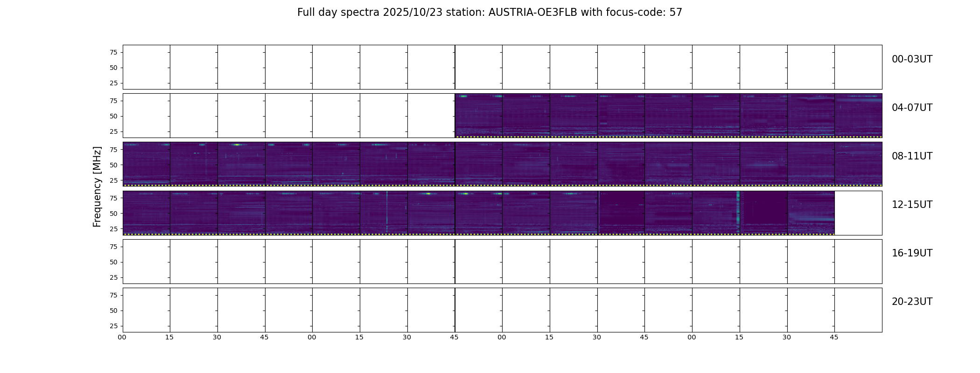Image resolution: width=980 pixels, height=373 pixels.
Task: Click the last blank panel in 20-23UT row
Action: pyautogui.click(x=858, y=310)
